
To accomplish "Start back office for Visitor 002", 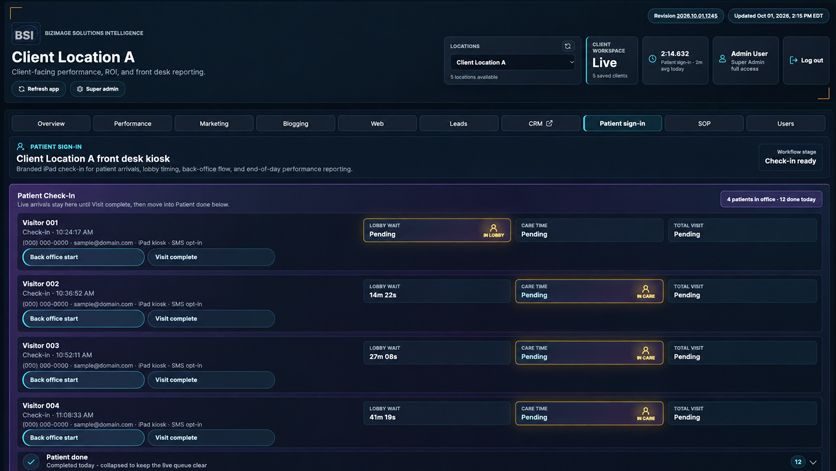I will [83, 318].
